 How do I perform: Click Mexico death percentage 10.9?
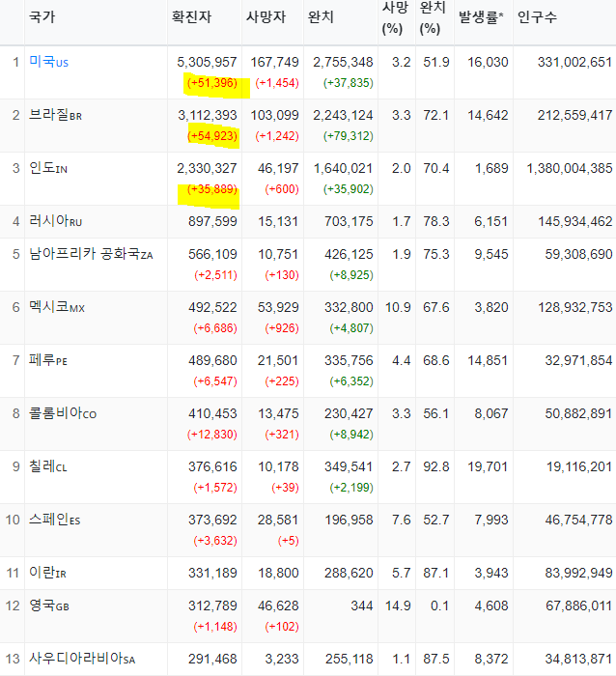pos(398,307)
